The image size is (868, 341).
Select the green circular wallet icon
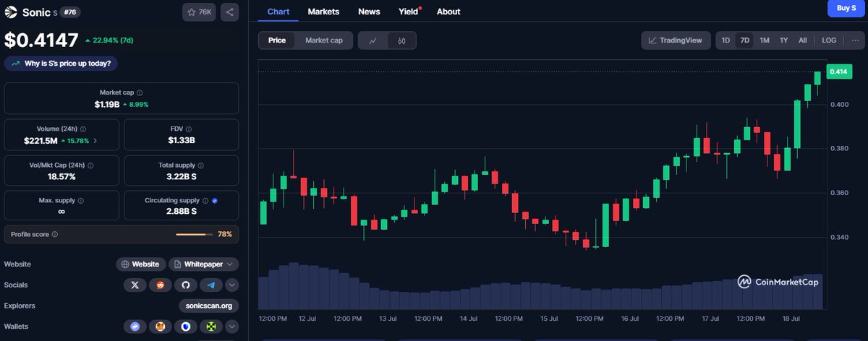pyautogui.click(x=210, y=327)
